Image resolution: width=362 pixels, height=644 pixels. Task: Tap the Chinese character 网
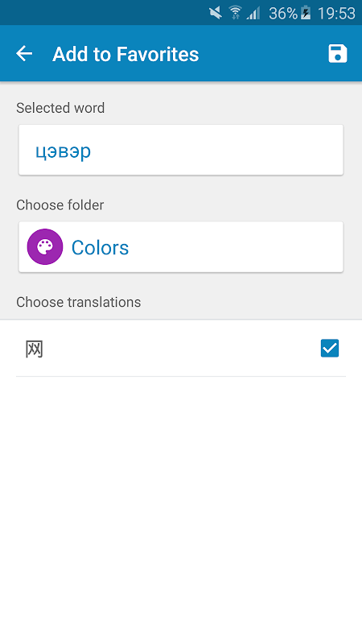34,349
